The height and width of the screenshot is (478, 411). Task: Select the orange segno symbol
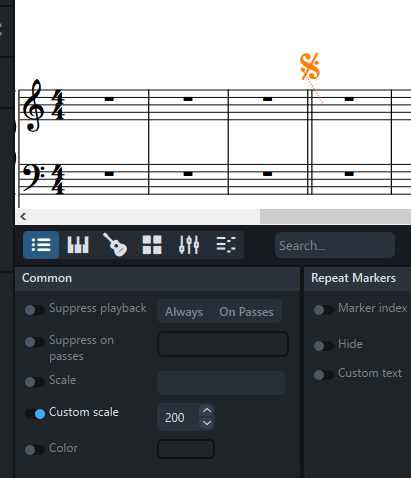310,66
